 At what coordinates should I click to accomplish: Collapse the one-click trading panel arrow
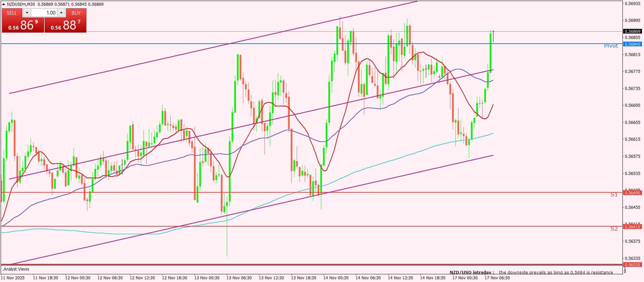4,4
